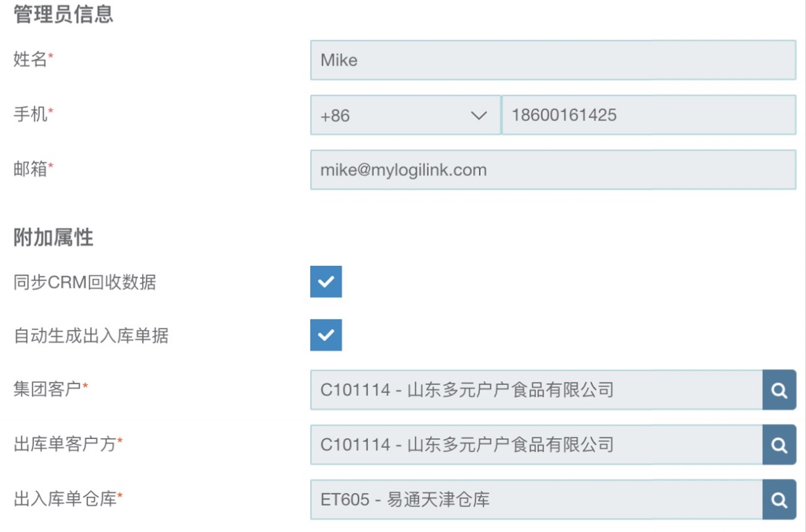Click the chevron arrow in phone code selector
This screenshot has height=532, width=806.
(479, 116)
